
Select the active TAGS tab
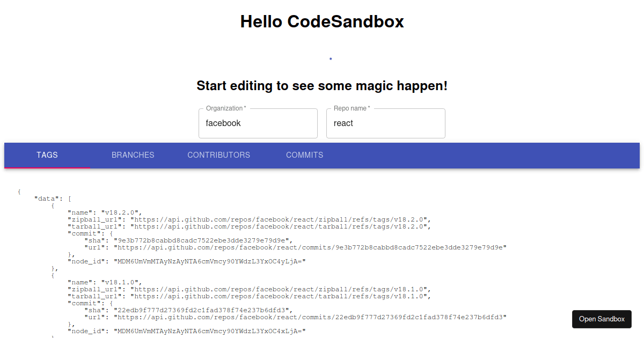(47, 155)
